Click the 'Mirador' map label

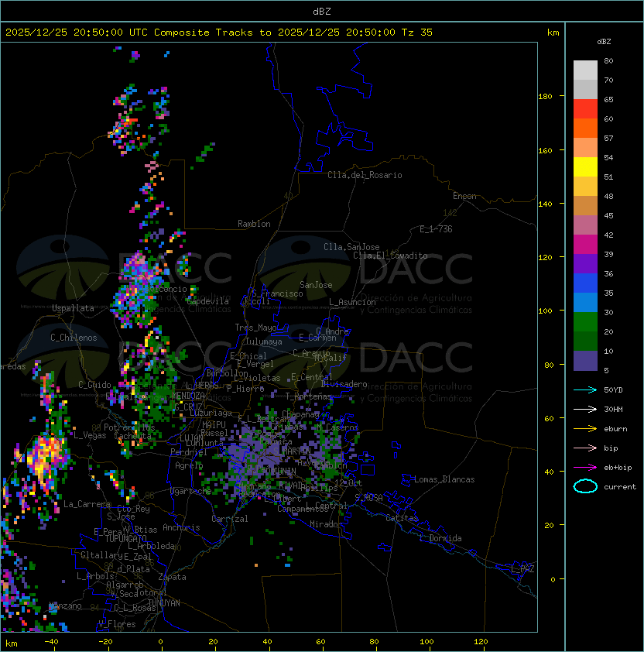[x=326, y=524]
